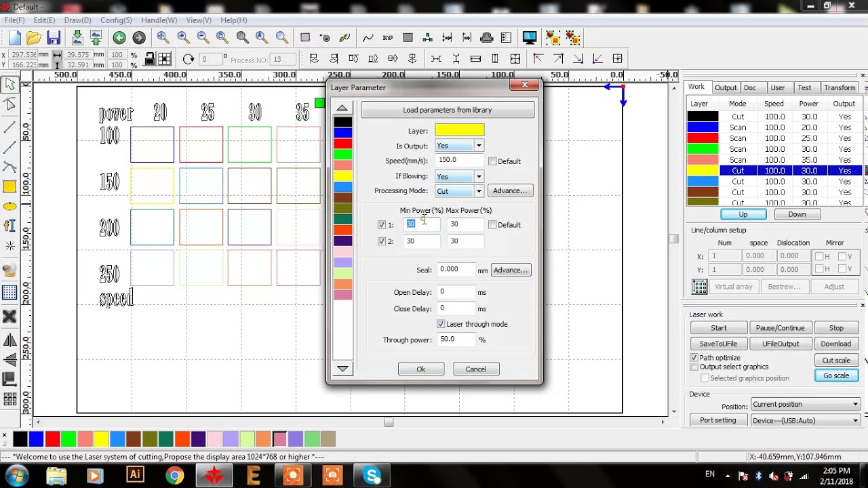Click Cancel in Layer Parameter dialog
868x488 pixels.
(476, 369)
